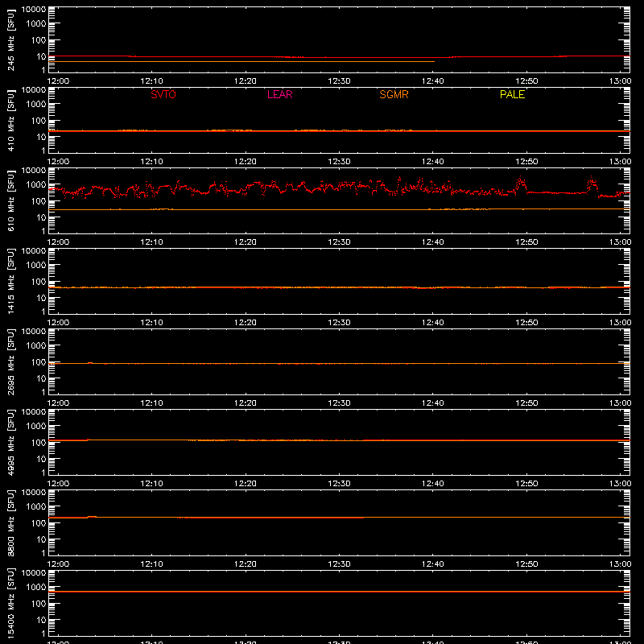This screenshot has height=644, width=644.
Task: Click the 13:00 tick label under 4995 MHz plot
Action: 620,484
